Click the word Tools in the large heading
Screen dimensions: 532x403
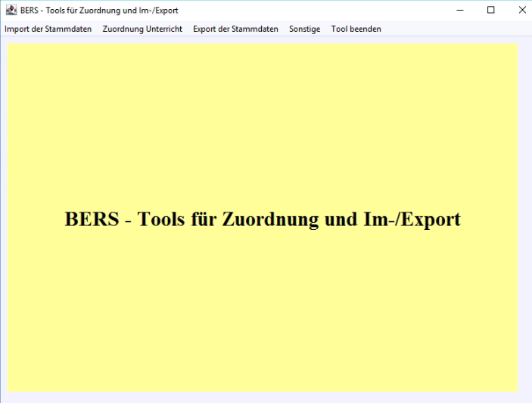tap(163, 219)
